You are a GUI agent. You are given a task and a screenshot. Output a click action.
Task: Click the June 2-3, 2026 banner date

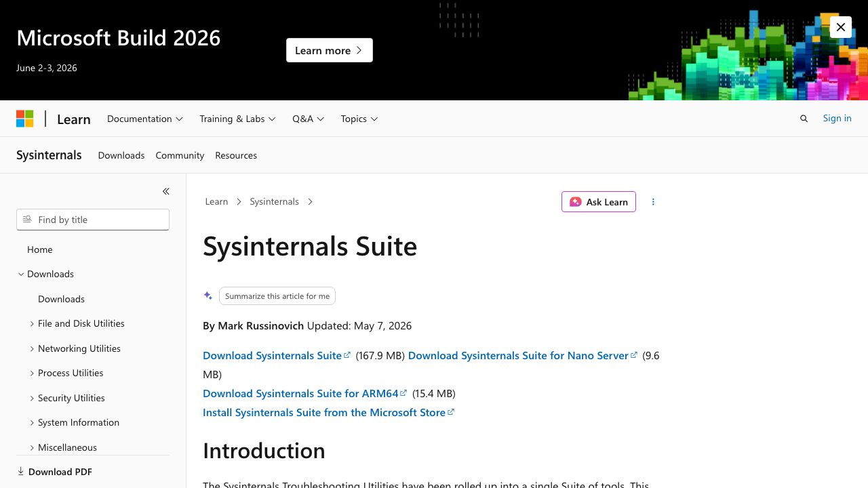click(47, 68)
